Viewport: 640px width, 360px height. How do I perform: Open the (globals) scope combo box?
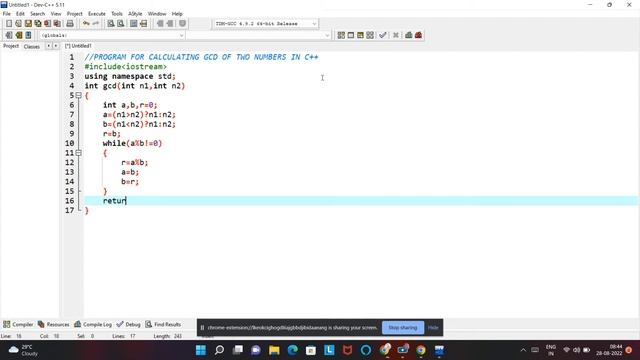tap(112, 36)
